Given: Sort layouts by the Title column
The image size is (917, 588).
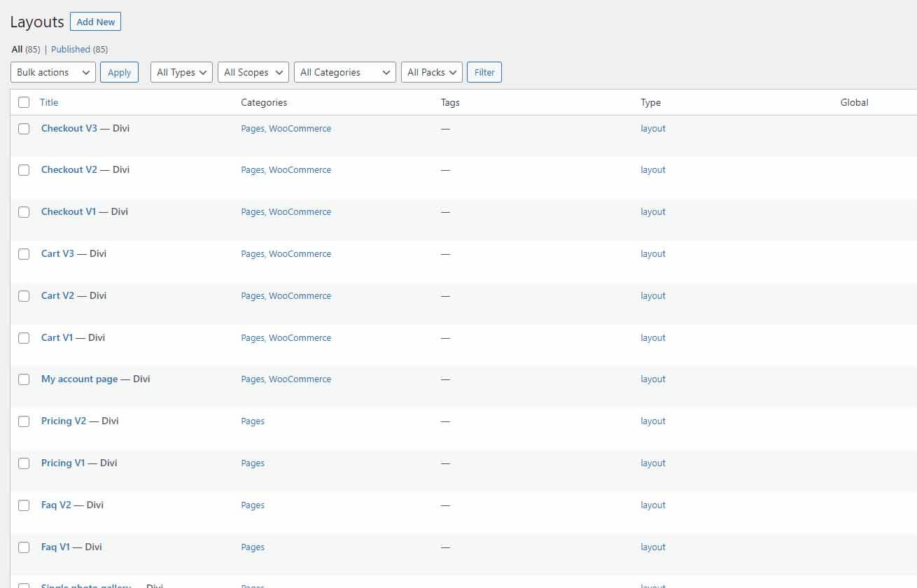Looking at the screenshot, I should [49, 102].
